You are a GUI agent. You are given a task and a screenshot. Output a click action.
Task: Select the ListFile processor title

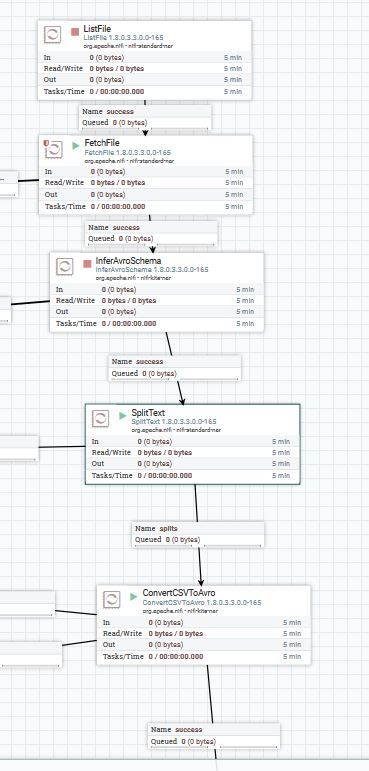(x=97, y=30)
